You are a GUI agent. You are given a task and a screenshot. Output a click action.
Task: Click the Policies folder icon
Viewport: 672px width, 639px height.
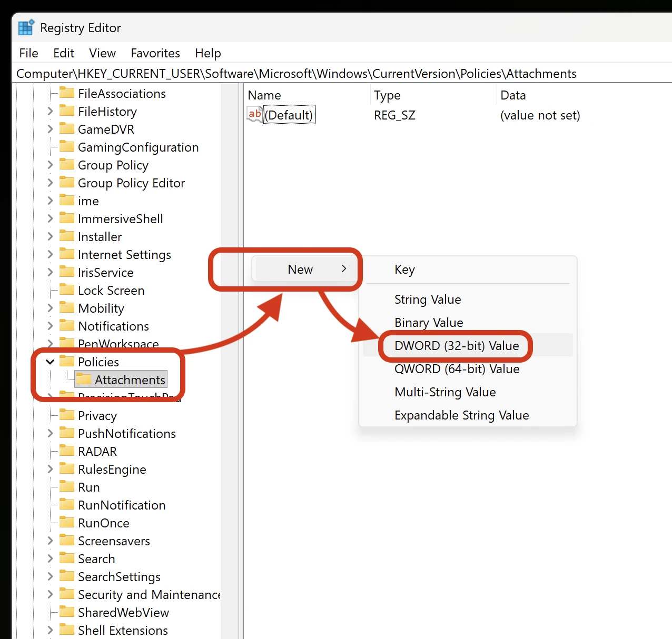point(67,362)
